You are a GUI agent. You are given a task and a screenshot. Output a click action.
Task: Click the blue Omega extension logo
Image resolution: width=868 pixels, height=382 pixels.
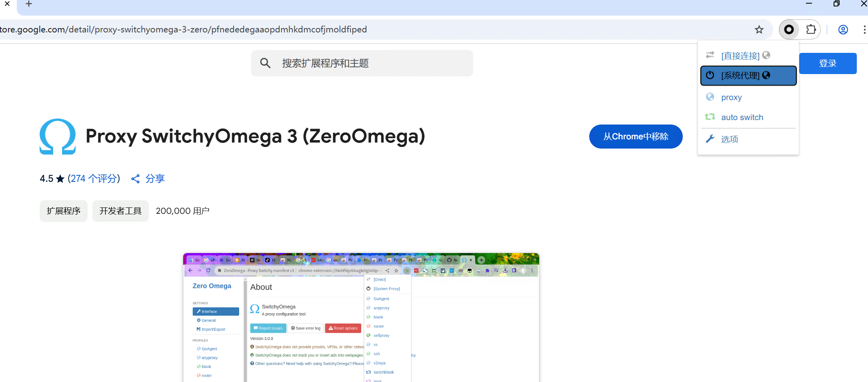(58, 137)
